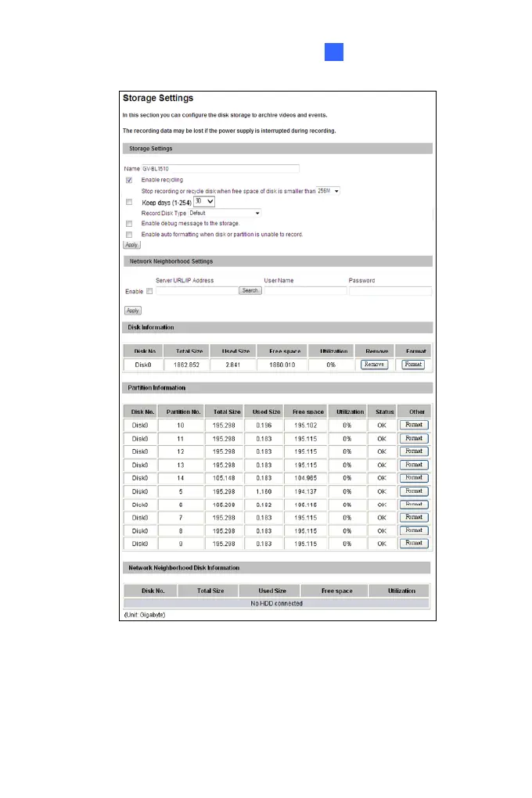Select the used size value 2.841
The height and width of the screenshot is (798, 532).
click(232, 365)
